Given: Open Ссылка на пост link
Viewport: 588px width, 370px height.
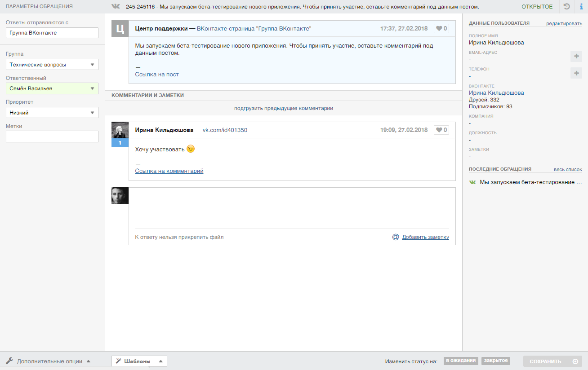Looking at the screenshot, I should [x=157, y=75].
